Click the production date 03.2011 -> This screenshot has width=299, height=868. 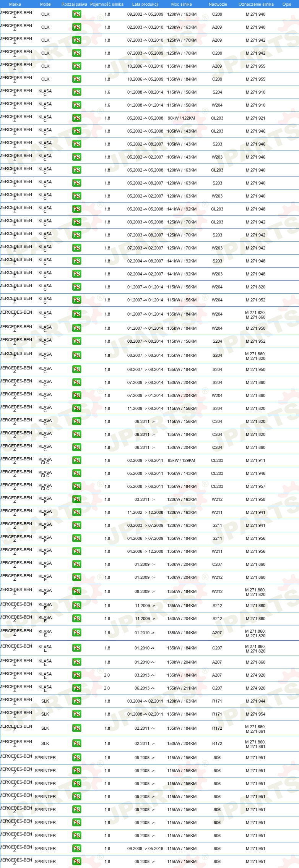[x=145, y=499]
